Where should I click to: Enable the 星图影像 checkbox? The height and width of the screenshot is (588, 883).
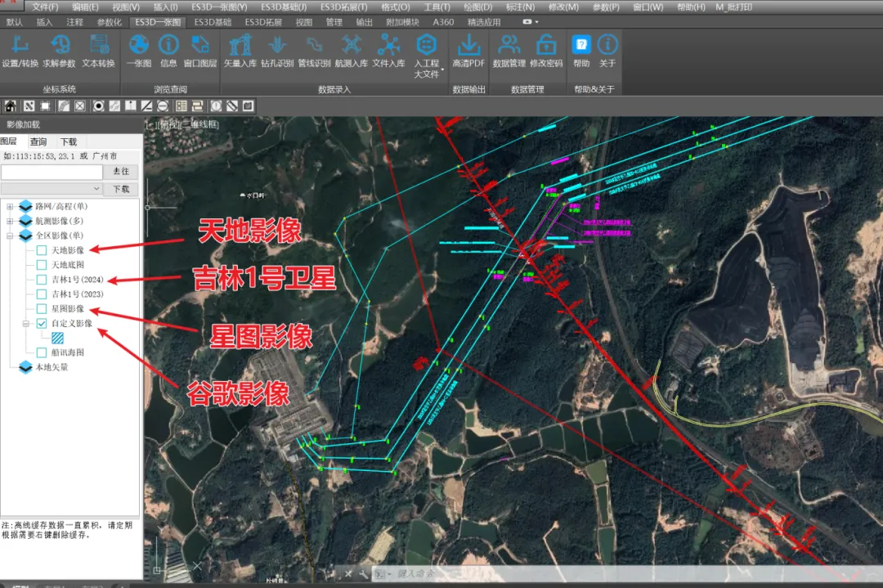(42, 308)
